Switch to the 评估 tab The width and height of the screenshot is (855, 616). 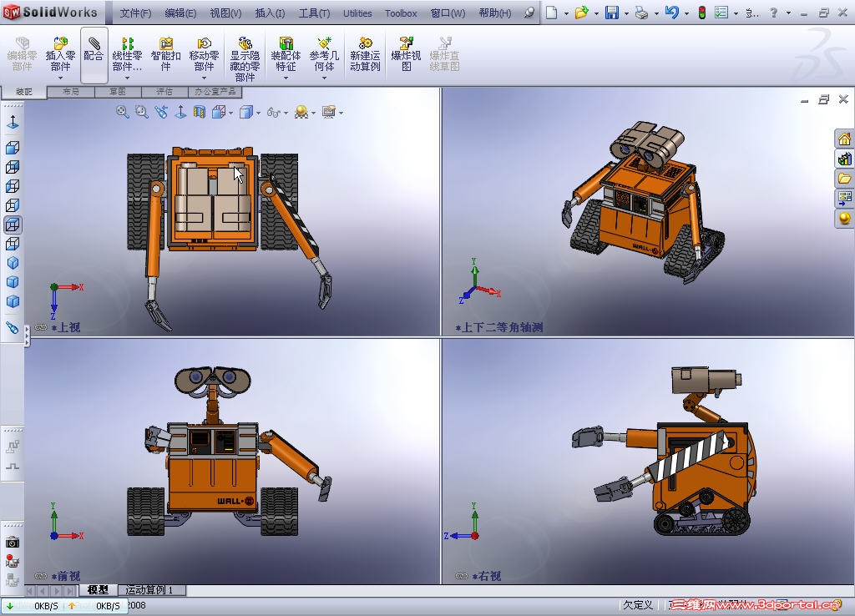[164, 92]
